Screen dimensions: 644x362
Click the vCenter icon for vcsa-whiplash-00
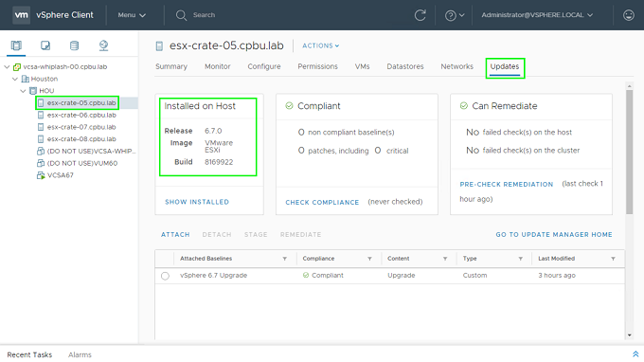click(x=17, y=67)
